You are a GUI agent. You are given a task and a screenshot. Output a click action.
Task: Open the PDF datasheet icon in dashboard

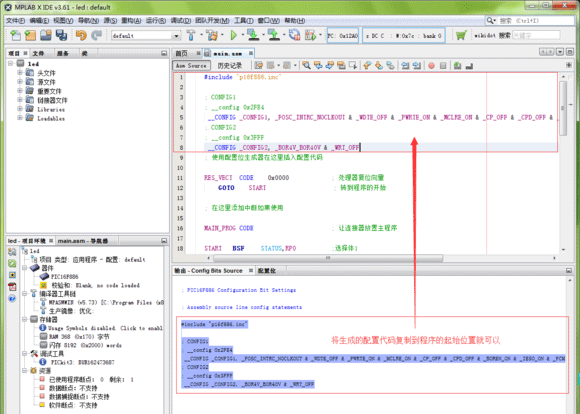click(12, 286)
